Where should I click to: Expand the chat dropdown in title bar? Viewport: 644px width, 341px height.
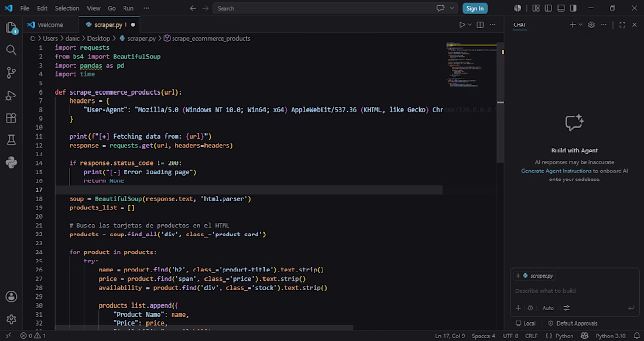[x=452, y=8]
